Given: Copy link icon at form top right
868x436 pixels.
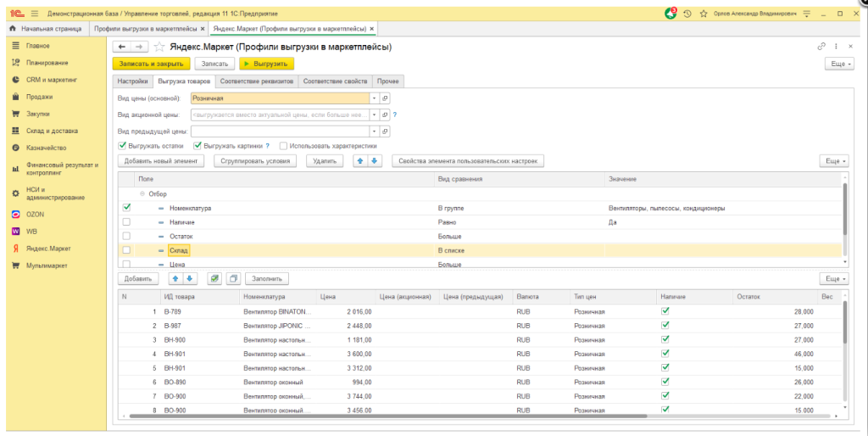Looking at the screenshot, I should pyautogui.click(x=821, y=47).
